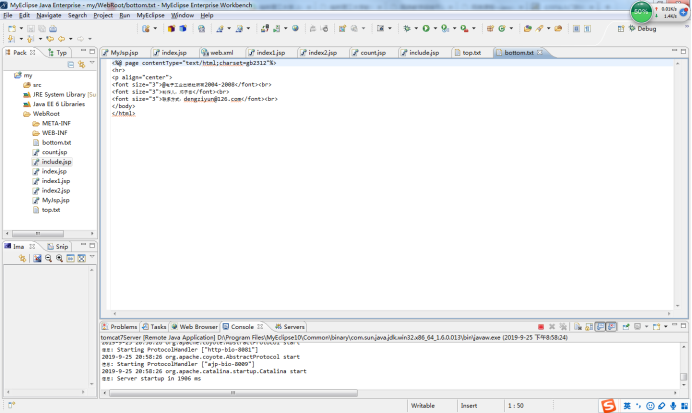Open the Debug run icon
Image resolution: width=692 pixels, height=413 pixels.
[407, 29]
